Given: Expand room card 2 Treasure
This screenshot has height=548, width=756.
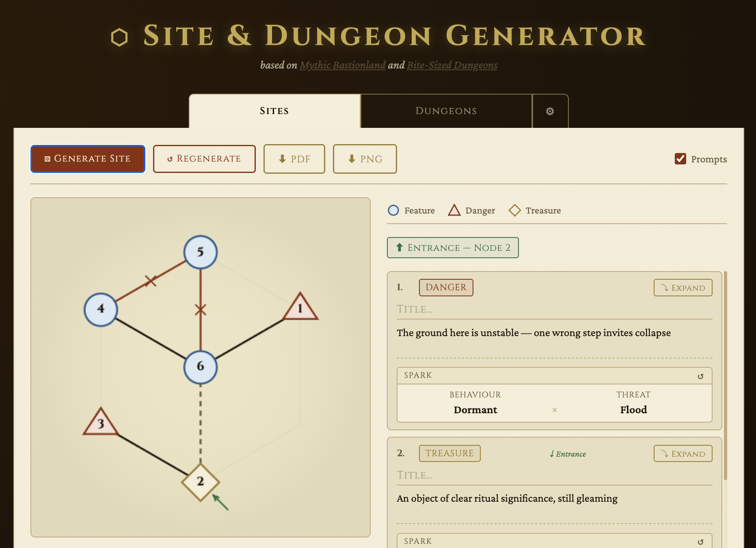Looking at the screenshot, I should 683,454.
